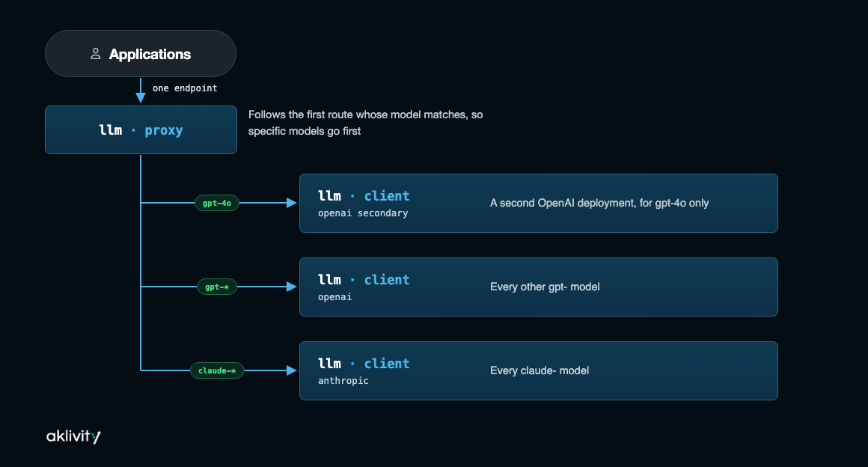
Task: Click 'Every other gpt- model' text
Action: pos(545,287)
